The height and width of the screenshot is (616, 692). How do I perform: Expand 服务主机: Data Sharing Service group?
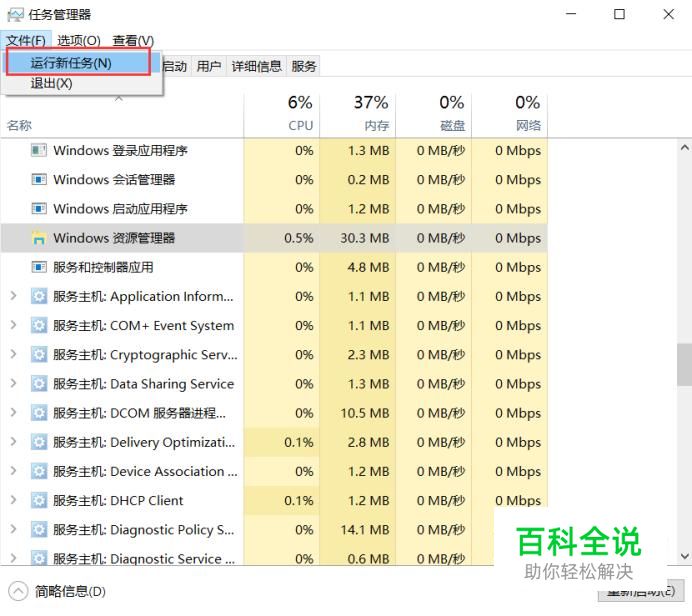pos(13,383)
